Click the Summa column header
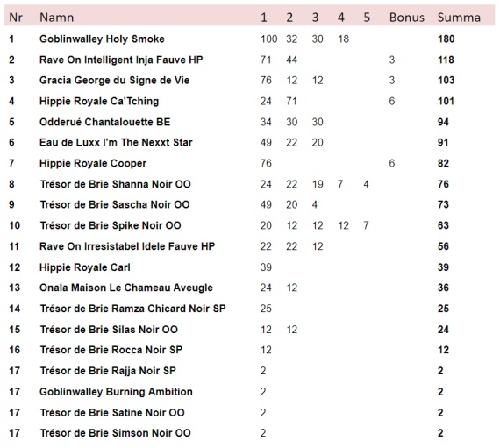This screenshot has height=448, width=500. pos(459,18)
